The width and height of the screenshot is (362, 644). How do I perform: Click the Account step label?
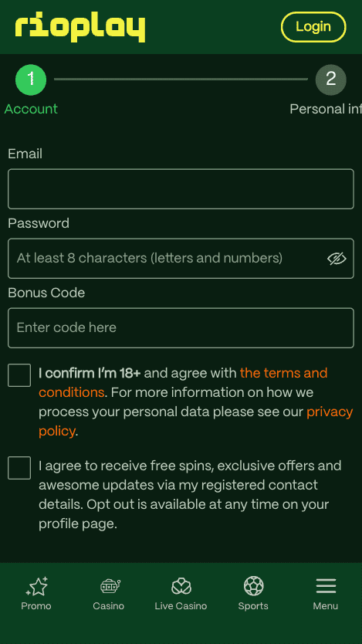pyautogui.click(x=31, y=109)
